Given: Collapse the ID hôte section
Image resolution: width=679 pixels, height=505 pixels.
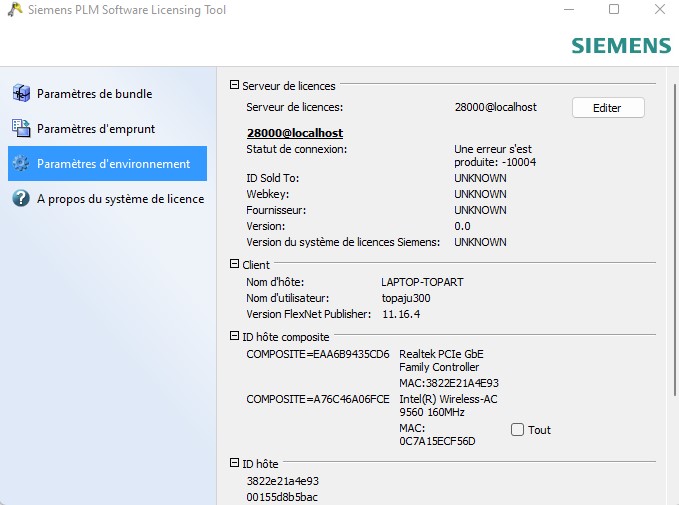Looking at the screenshot, I should tap(234, 463).
